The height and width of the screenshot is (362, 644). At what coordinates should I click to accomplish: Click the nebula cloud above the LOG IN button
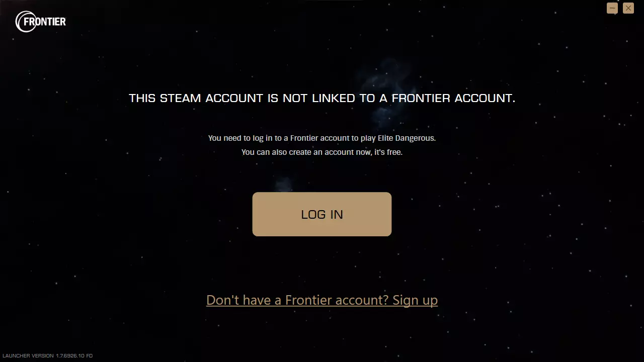[x=284, y=184]
